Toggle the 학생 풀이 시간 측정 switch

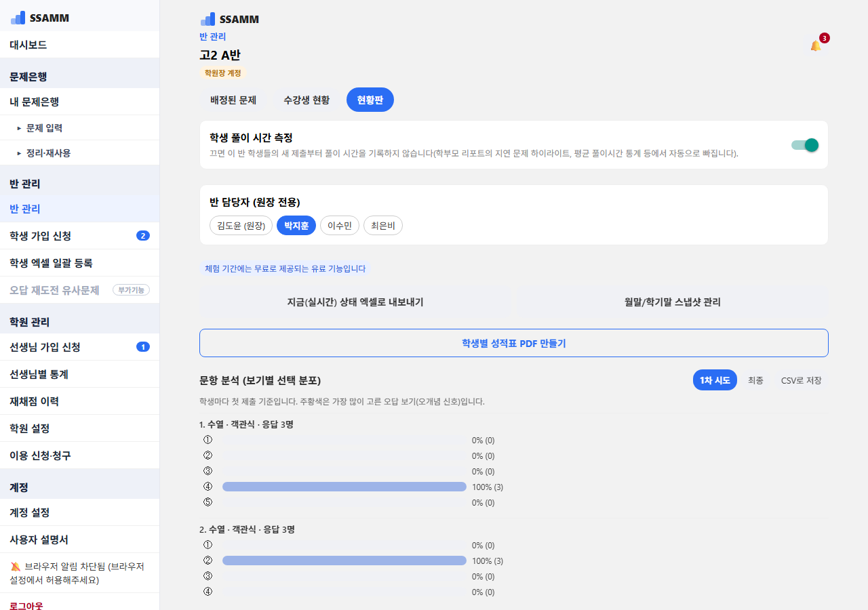click(805, 145)
